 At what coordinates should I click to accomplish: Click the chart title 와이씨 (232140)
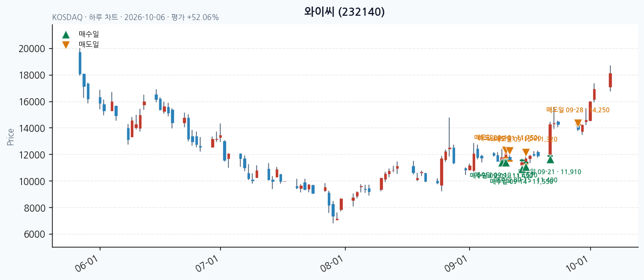(344, 12)
